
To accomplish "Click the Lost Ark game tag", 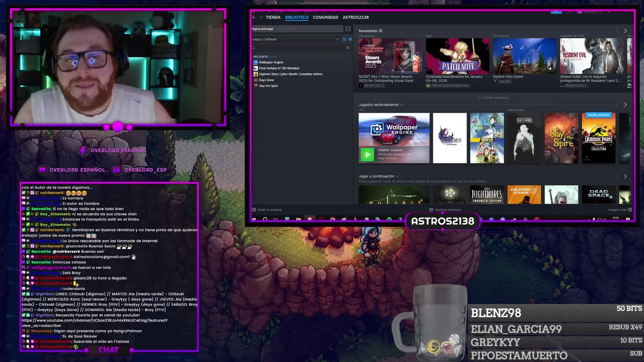I will pyautogui.click(x=502, y=81).
